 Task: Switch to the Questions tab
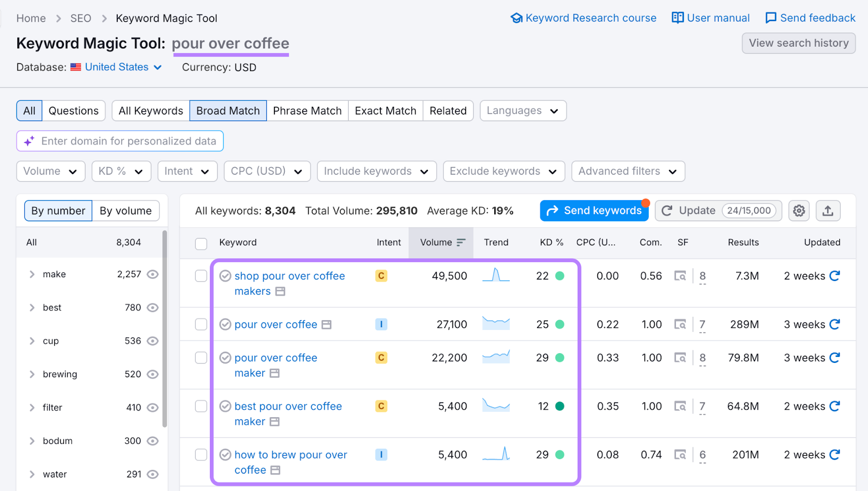click(73, 110)
